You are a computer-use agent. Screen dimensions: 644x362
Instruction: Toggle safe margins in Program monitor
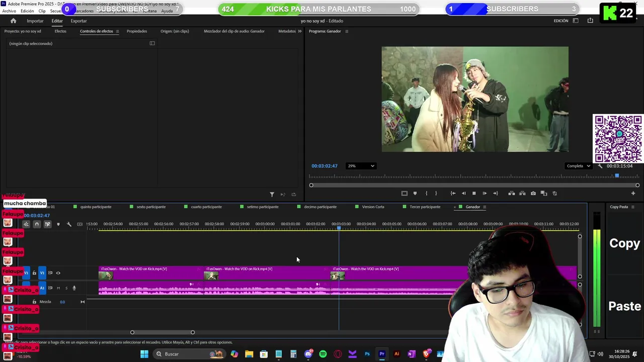pos(404,193)
